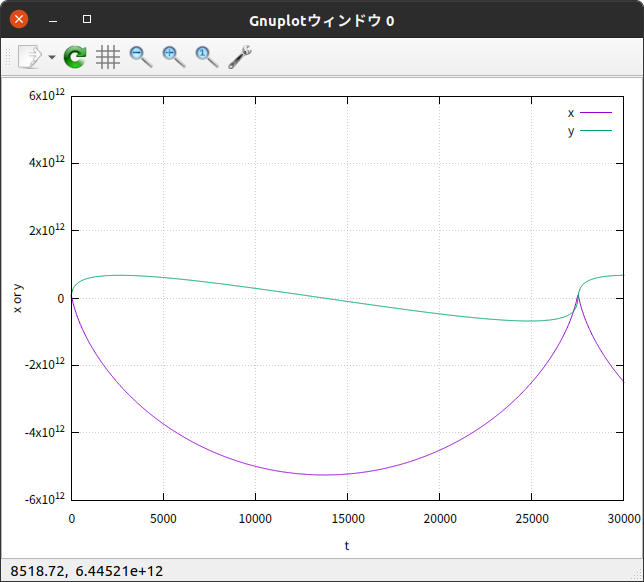Image resolution: width=644 pixels, height=582 pixels.
Task: Click the zoom in magnifier icon
Action: tap(174, 57)
